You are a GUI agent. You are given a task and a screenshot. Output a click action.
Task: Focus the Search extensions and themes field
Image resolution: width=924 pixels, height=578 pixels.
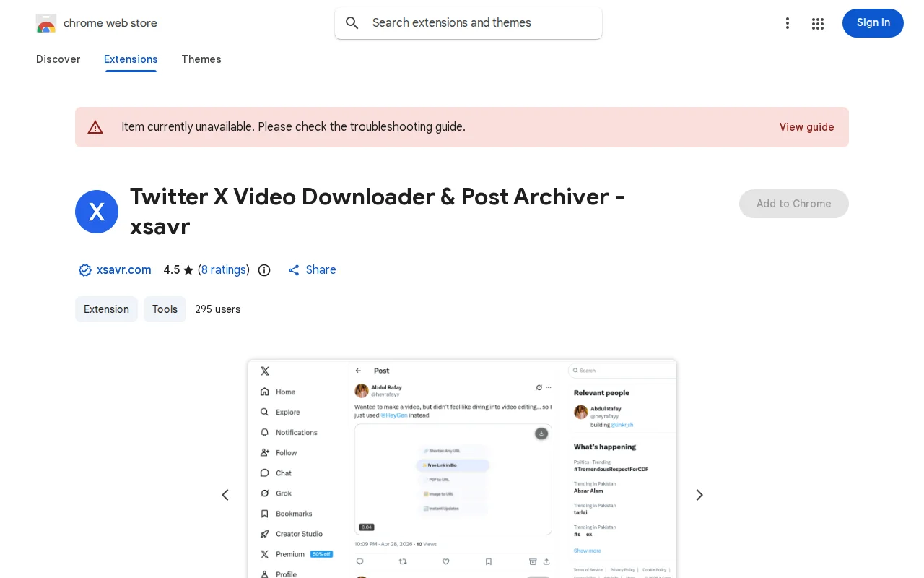pyautogui.click(x=468, y=23)
